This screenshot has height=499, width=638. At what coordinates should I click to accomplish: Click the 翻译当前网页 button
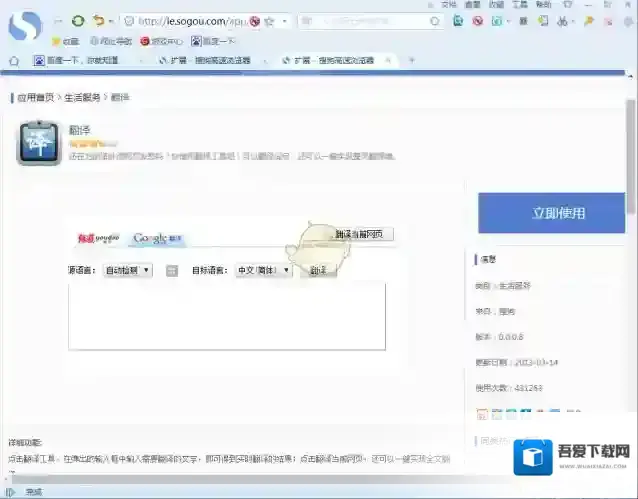click(359, 234)
